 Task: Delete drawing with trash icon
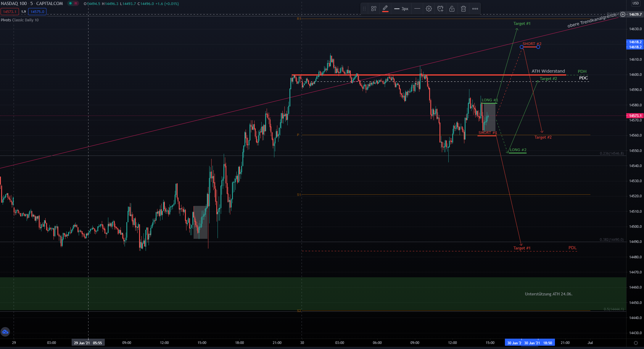click(463, 9)
